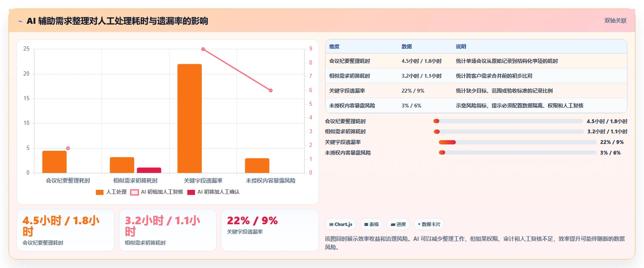644x268 pixels.
Task: Click the 未授权内容暴露风险 progress bar
Action: (x=517, y=153)
